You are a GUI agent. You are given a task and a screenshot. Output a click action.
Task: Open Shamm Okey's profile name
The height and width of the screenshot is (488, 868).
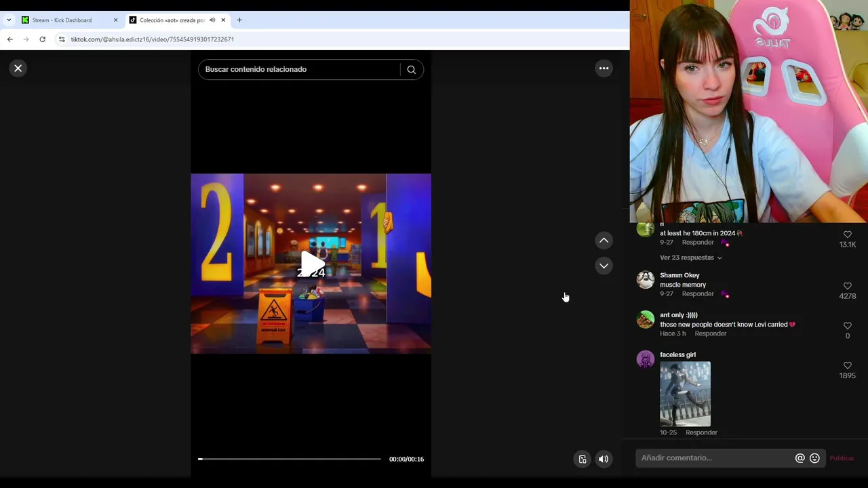pyautogui.click(x=679, y=275)
